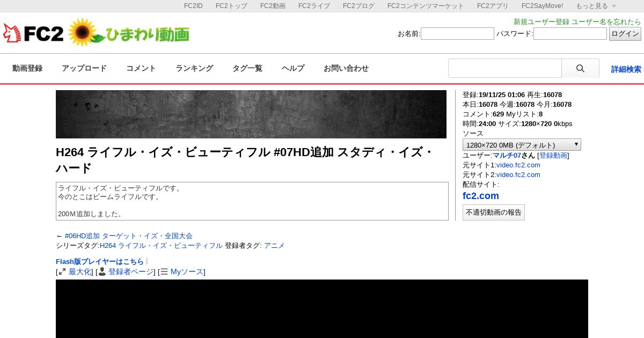
Task: Go to コメント menu item
Action: click(x=141, y=68)
